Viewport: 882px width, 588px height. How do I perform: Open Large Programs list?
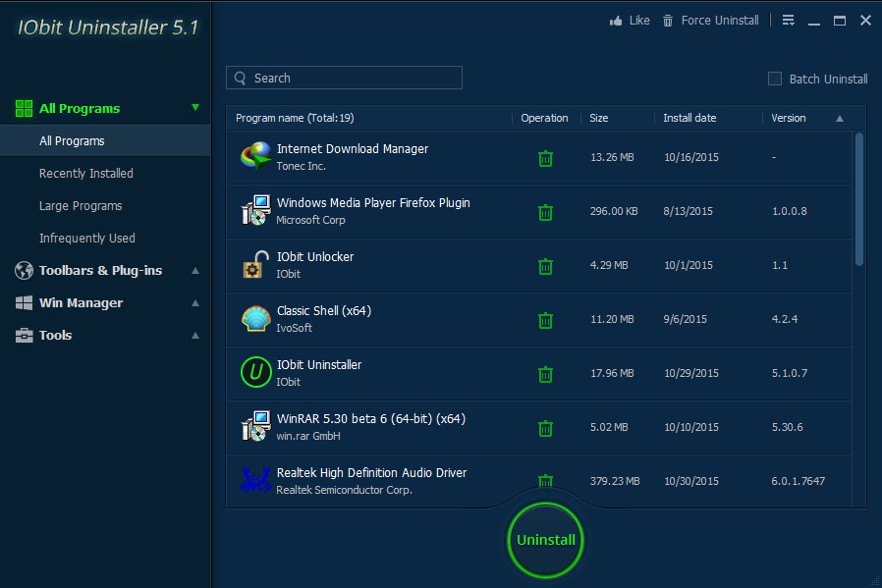(x=81, y=206)
